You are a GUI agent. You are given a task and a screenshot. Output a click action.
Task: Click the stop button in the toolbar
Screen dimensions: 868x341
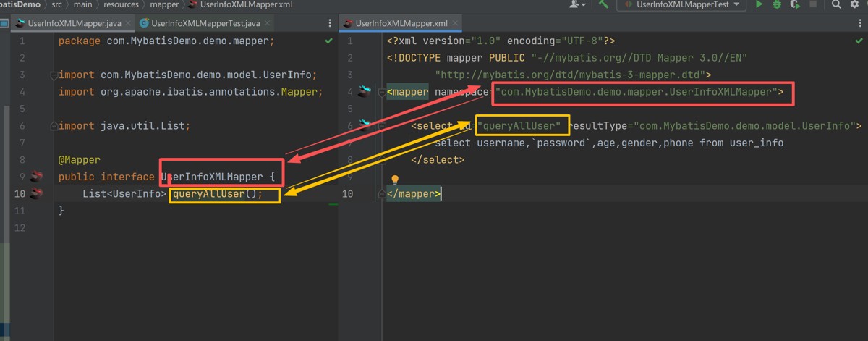click(x=813, y=4)
